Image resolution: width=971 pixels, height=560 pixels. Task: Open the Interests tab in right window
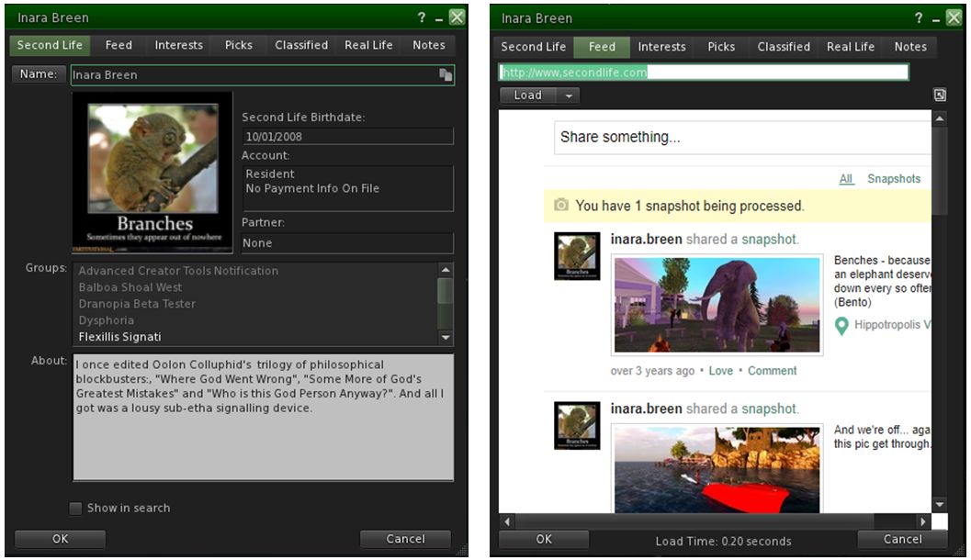click(661, 47)
